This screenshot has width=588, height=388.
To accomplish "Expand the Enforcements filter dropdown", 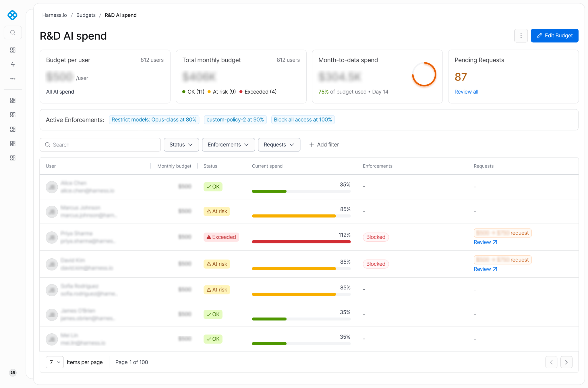I will tap(228, 145).
